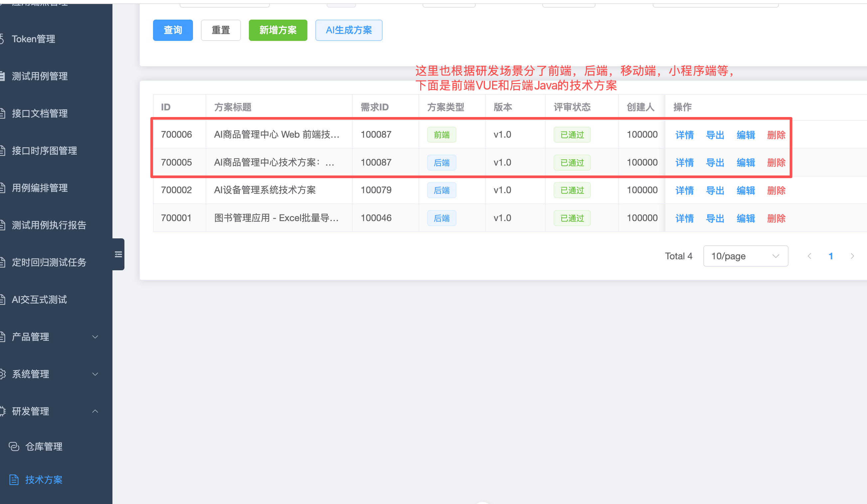Click 导出 for plan 700005
This screenshot has height=504, width=867.
(715, 163)
